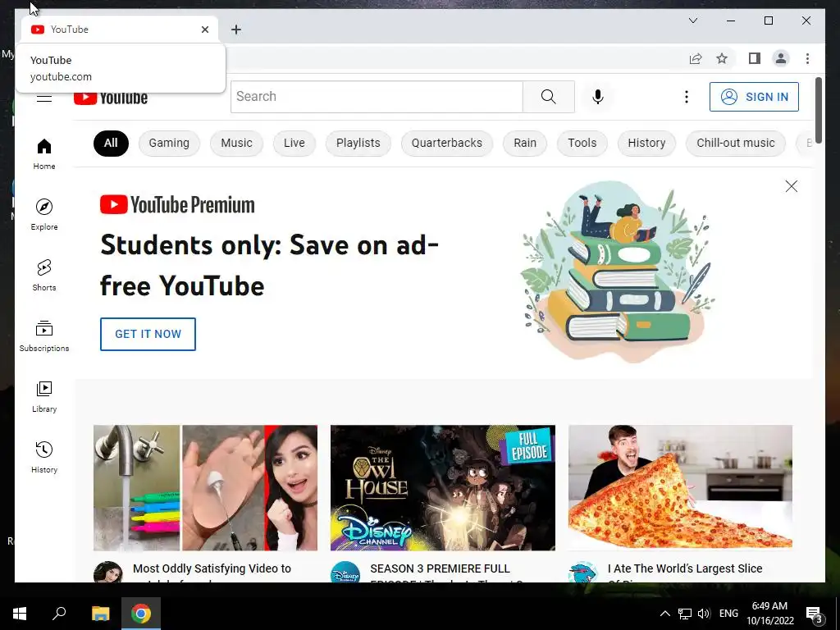Close the YouTube tab
The height and width of the screenshot is (630, 840).
click(204, 30)
